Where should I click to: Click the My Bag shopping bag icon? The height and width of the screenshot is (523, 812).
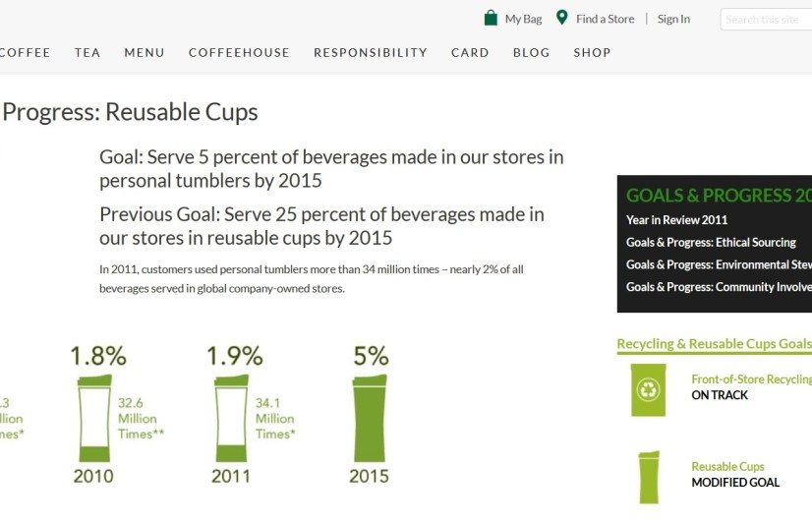pyautogui.click(x=491, y=18)
